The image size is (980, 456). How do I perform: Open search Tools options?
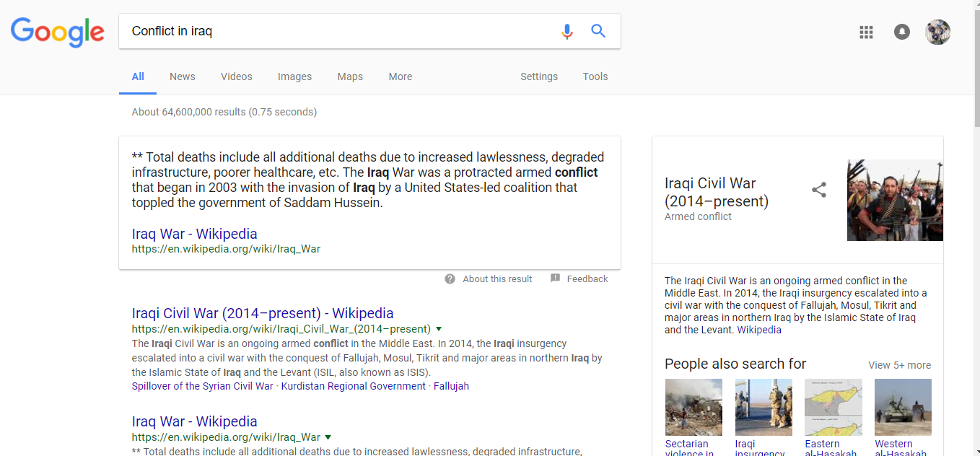tap(595, 76)
